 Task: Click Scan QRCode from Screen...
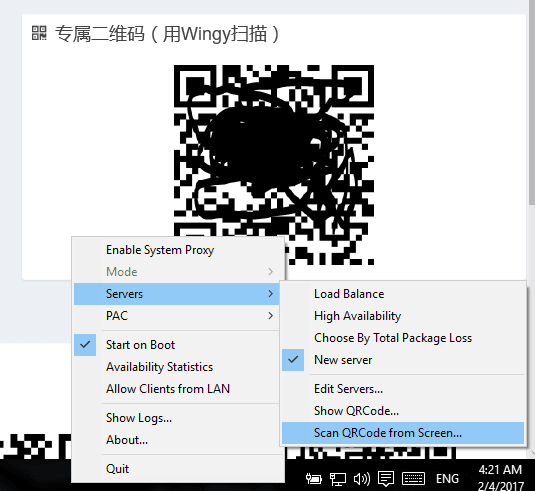tap(403, 433)
